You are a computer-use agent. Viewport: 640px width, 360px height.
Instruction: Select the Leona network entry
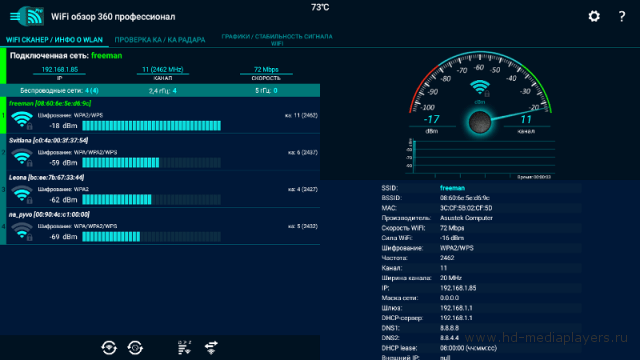163,189
